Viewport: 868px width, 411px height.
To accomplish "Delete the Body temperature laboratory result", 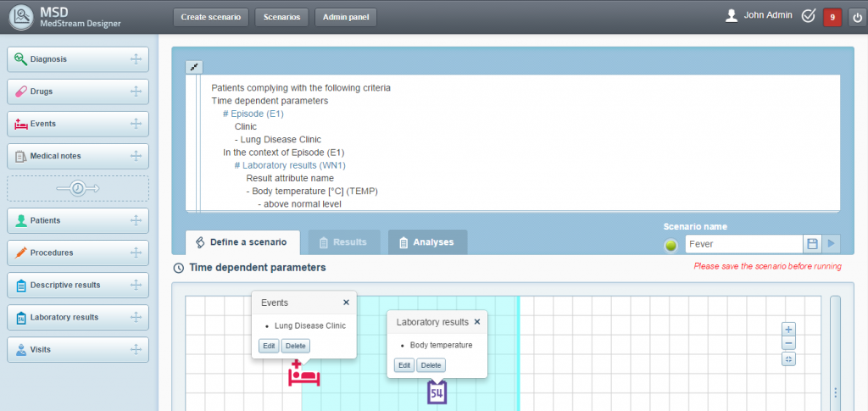I will 431,365.
